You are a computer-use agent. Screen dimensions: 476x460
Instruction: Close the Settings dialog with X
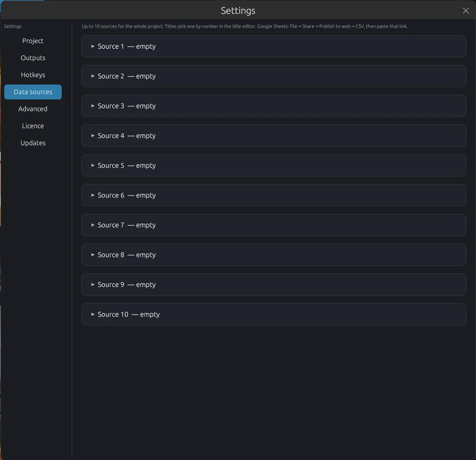[x=466, y=11]
